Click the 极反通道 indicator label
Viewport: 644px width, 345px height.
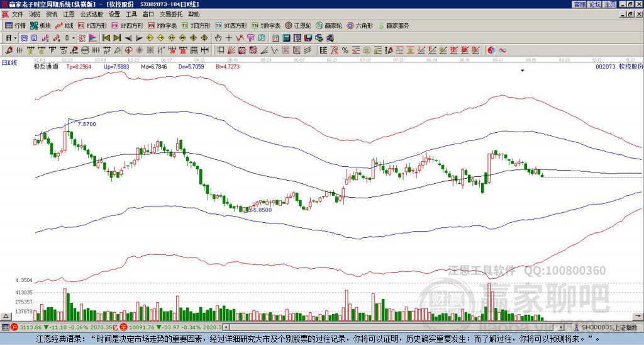(x=45, y=66)
